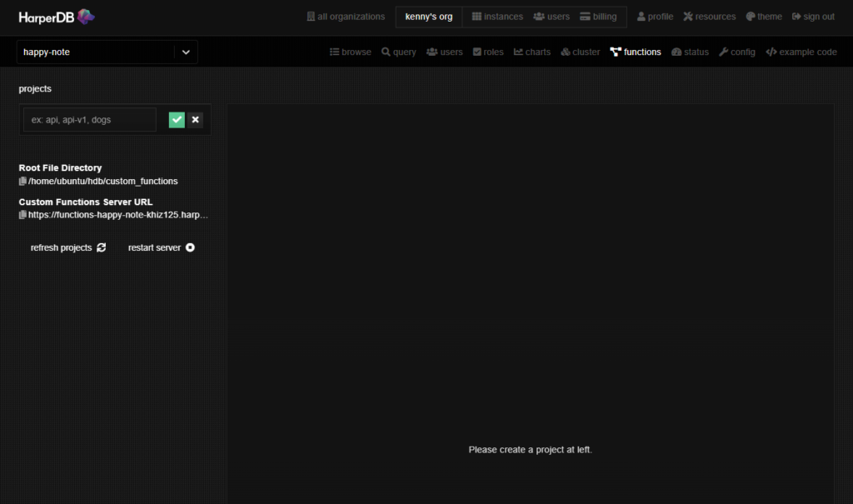The image size is (853, 504).
Task: Open browse tab
Action: pyautogui.click(x=351, y=52)
